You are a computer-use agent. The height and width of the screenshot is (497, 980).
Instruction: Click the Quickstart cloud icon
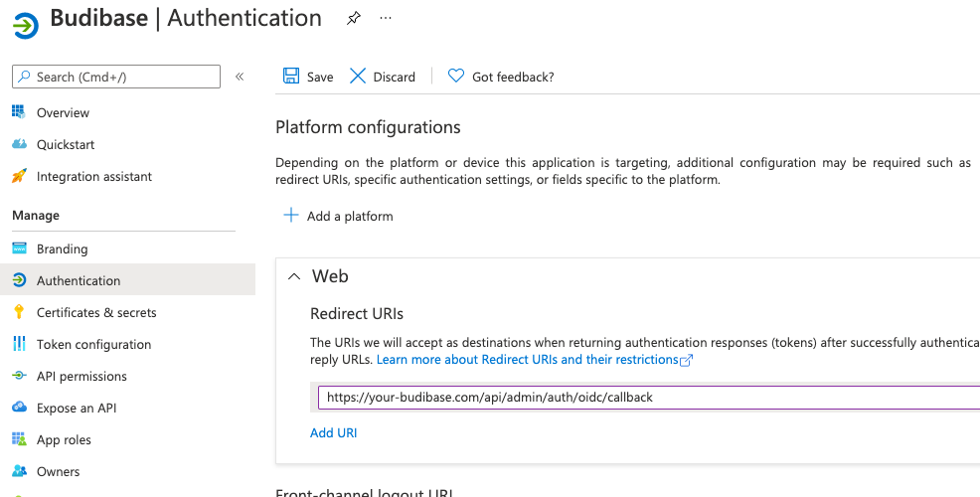click(19, 144)
